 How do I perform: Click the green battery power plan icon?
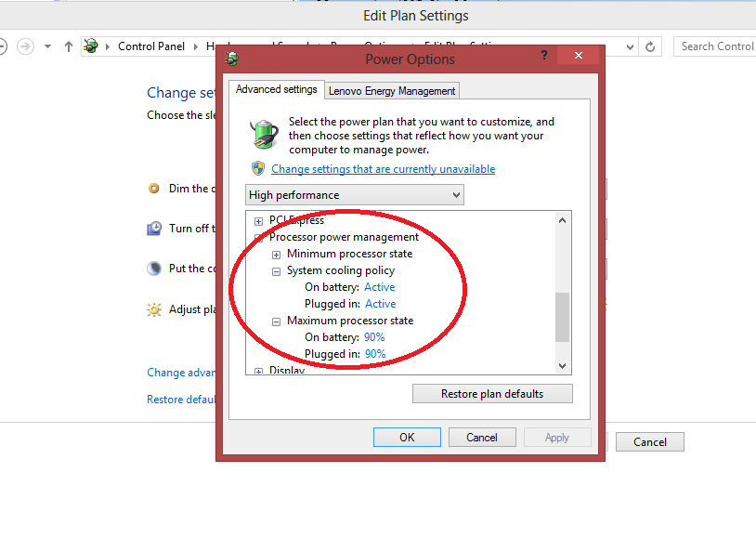pos(264,134)
